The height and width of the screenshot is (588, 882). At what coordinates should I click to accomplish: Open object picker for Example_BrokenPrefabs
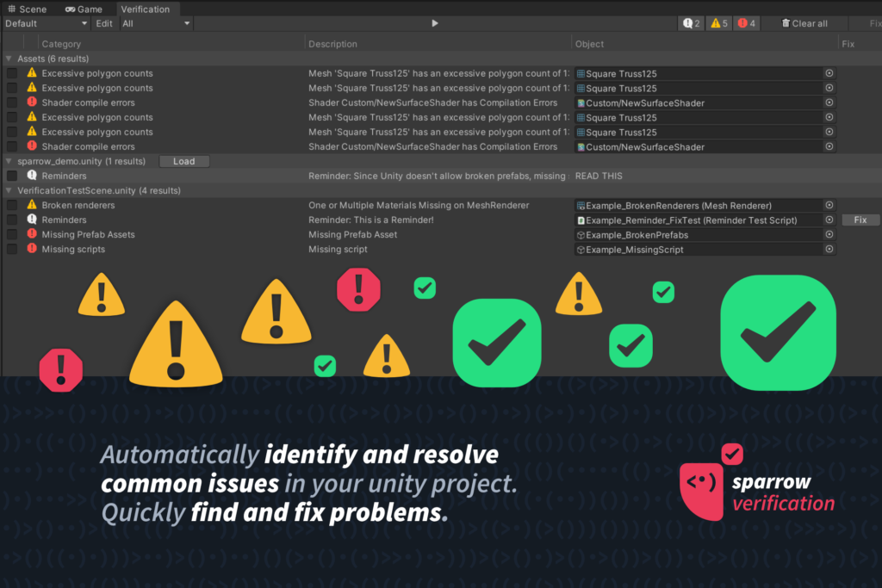(829, 234)
